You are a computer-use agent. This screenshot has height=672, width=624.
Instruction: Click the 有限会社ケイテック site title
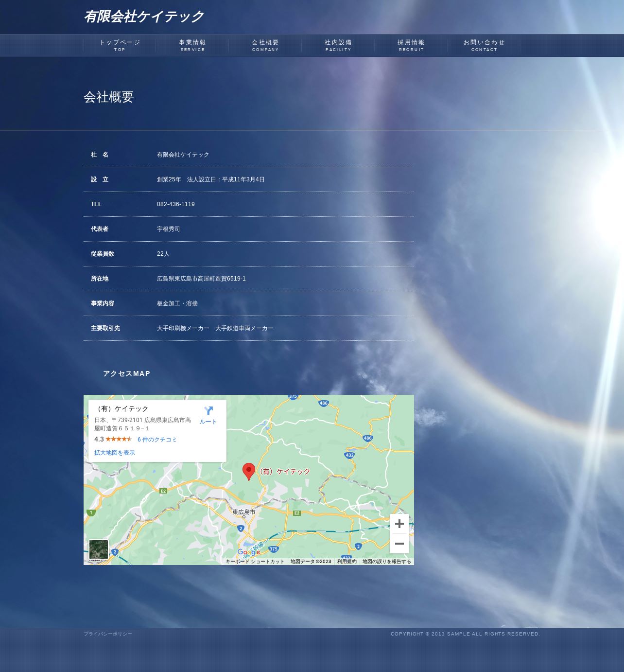tap(144, 17)
